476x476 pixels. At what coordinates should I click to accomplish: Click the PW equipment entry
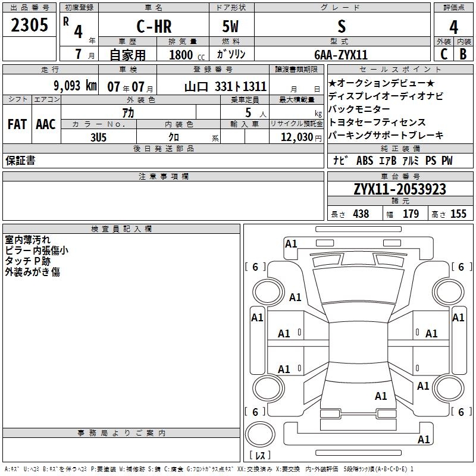[447, 160]
